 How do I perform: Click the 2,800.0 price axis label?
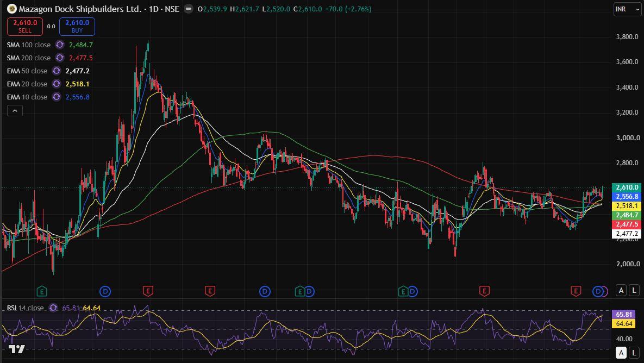pos(627,163)
